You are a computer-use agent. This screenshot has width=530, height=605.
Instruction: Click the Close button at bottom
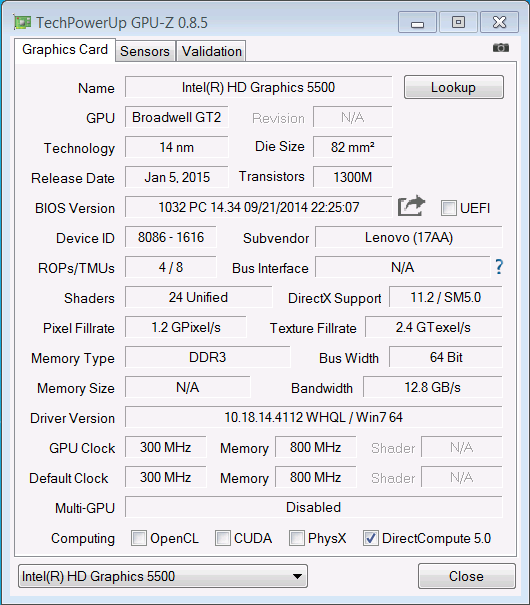click(466, 576)
